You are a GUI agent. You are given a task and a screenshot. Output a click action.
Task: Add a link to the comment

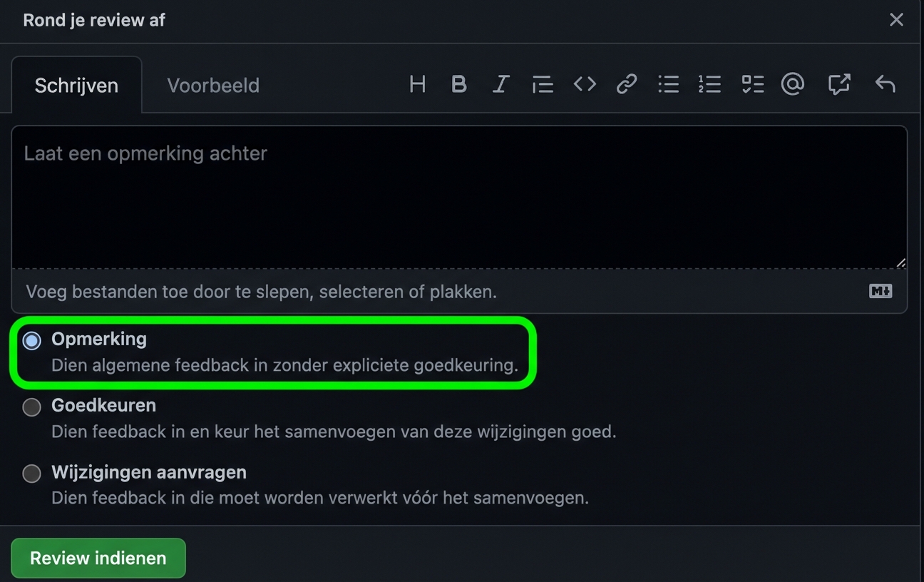(x=626, y=84)
